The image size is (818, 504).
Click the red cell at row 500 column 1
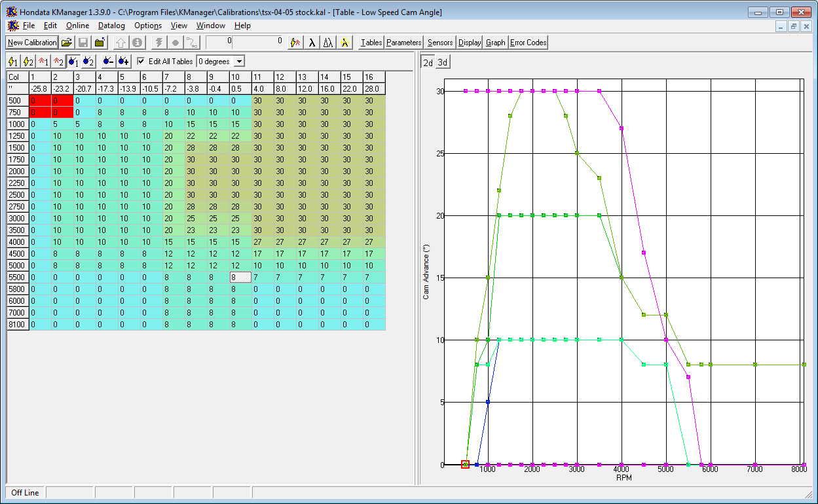(40, 101)
